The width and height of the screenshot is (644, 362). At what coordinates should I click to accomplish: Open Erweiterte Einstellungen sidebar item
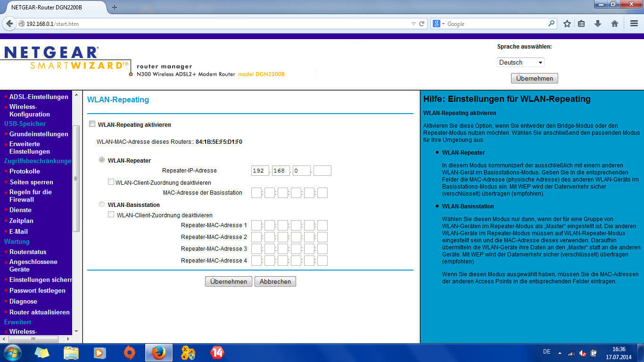tap(30, 148)
